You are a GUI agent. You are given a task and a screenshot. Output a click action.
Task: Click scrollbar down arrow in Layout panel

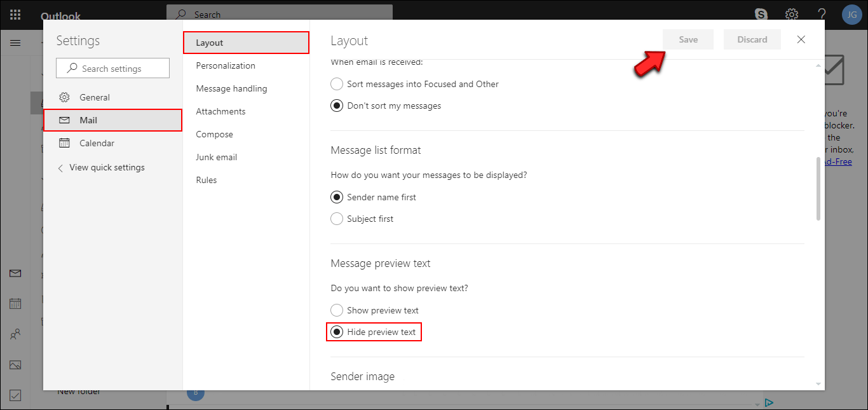pyautogui.click(x=818, y=384)
